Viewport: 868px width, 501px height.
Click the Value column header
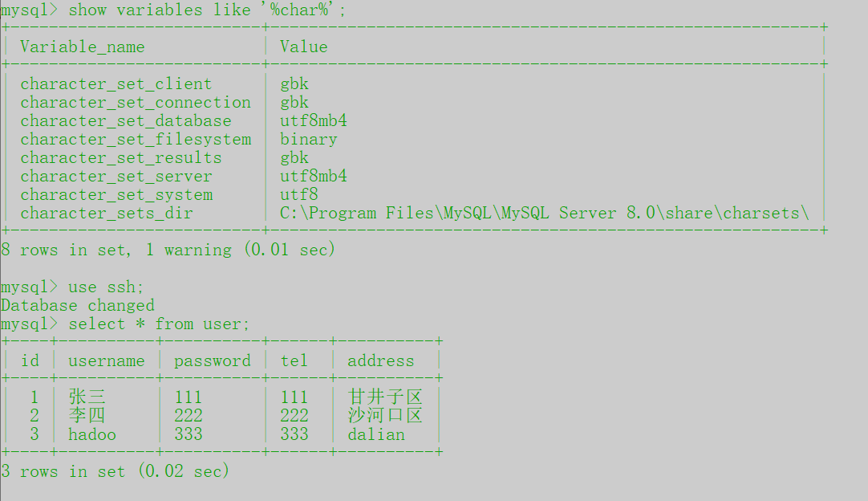tap(303, 47)
